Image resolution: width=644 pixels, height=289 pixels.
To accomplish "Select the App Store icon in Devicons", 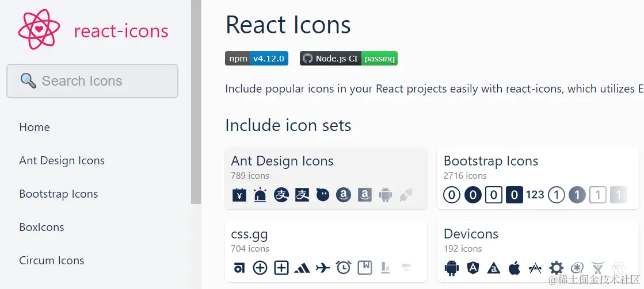I will (x=535, y=268).
